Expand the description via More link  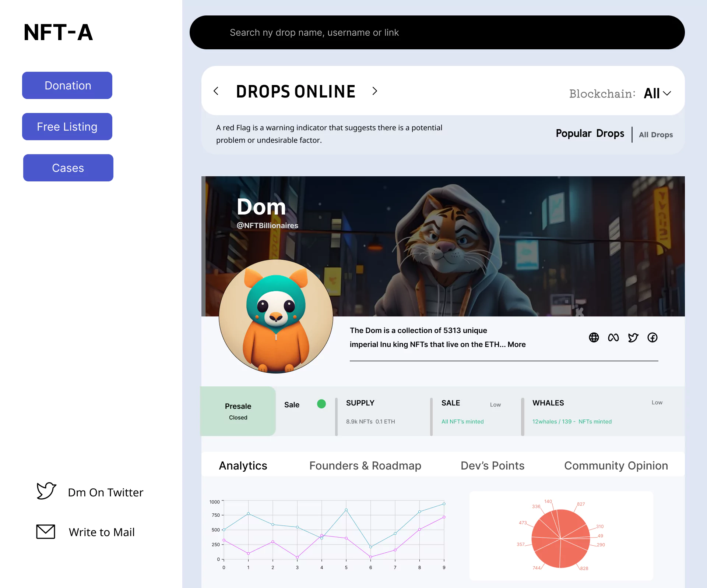pyautogui.click(x=516, y=344)
